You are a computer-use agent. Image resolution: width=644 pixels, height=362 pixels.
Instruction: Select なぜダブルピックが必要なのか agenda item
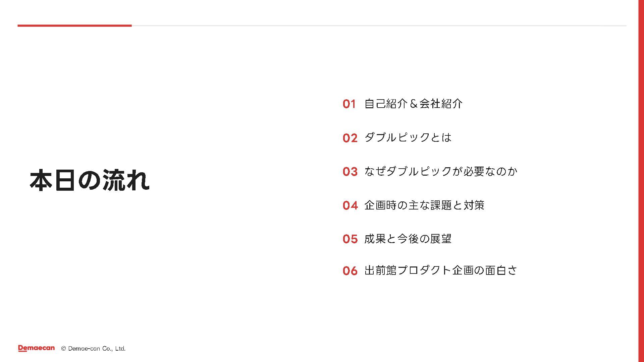pos(441,171)
